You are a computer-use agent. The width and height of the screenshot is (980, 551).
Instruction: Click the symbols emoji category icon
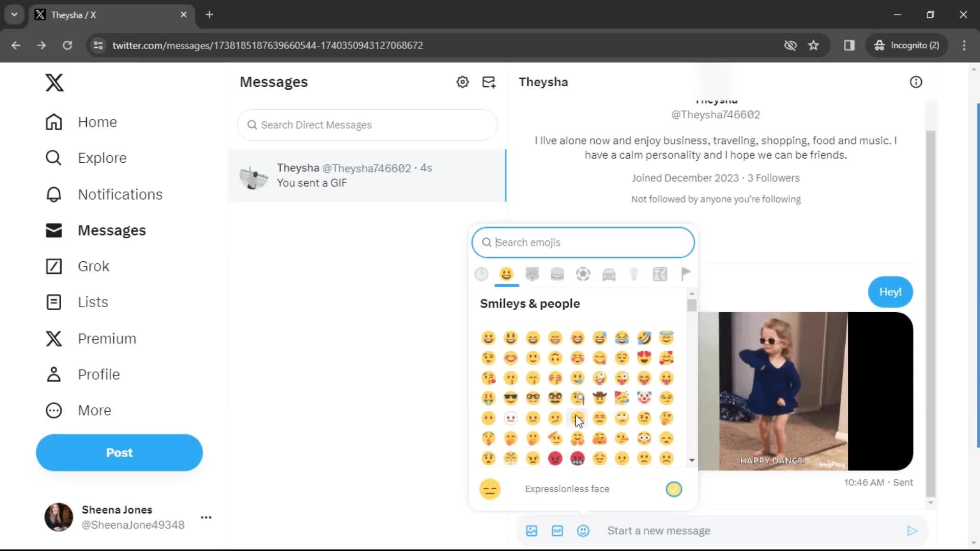click(659, 274)
